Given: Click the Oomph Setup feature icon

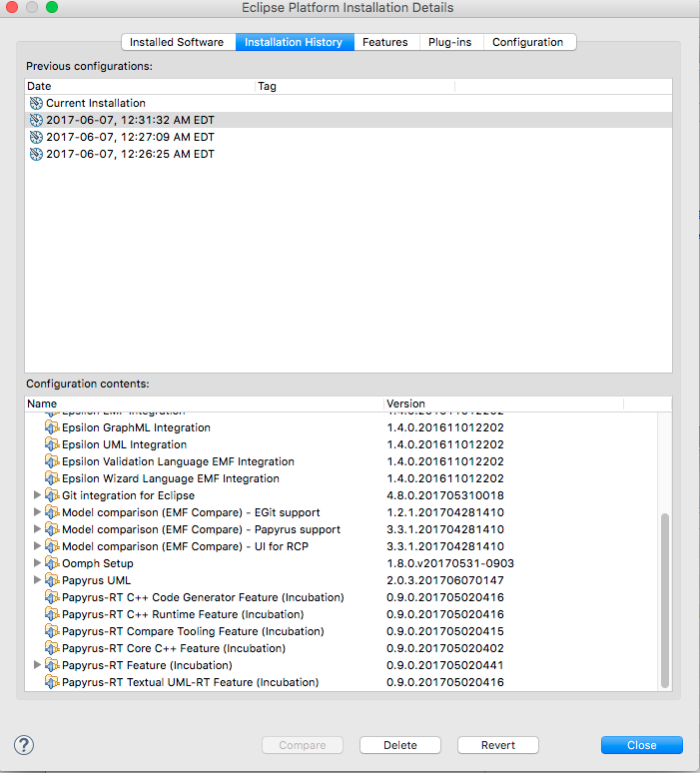Looking at the screenshot, I should pos(52,563).
